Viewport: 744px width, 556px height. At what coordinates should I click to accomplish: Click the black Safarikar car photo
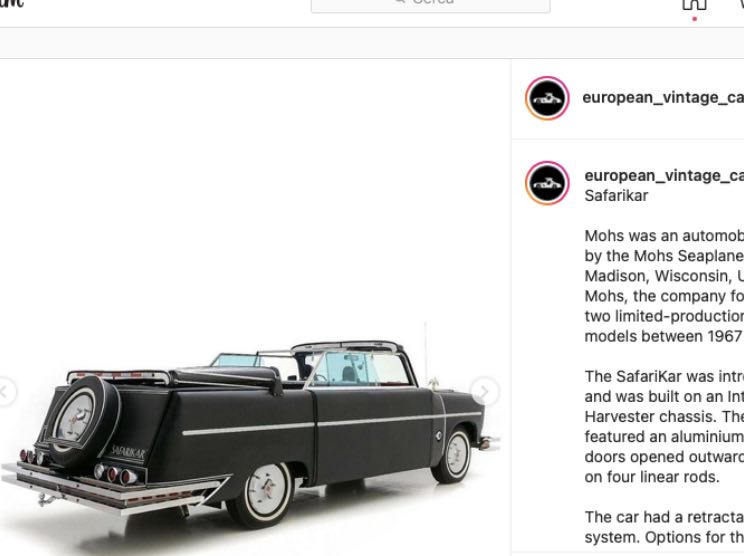pos(251,429)
